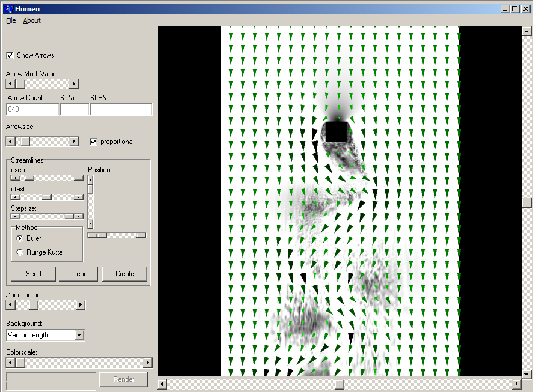Click right arrow of Zoomfactor slider
The width and height of the screenshot is (533, 392).
81,305
